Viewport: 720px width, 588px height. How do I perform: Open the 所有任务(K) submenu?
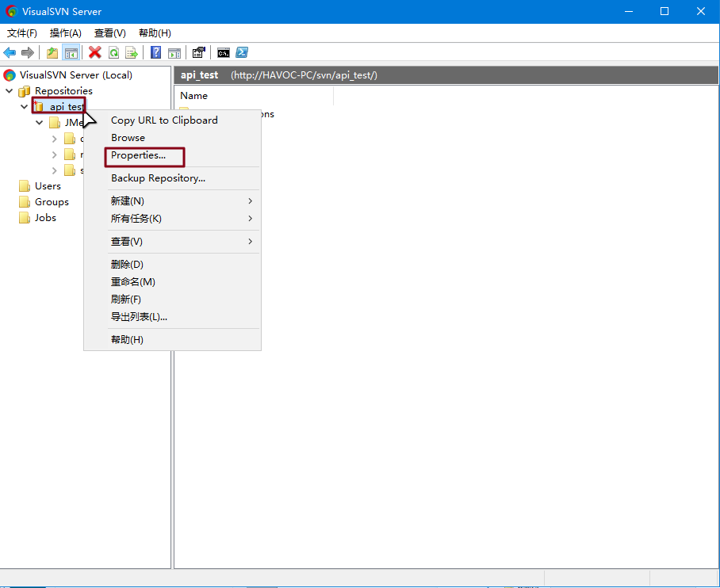pyautogui.click(x=173, y=219)
